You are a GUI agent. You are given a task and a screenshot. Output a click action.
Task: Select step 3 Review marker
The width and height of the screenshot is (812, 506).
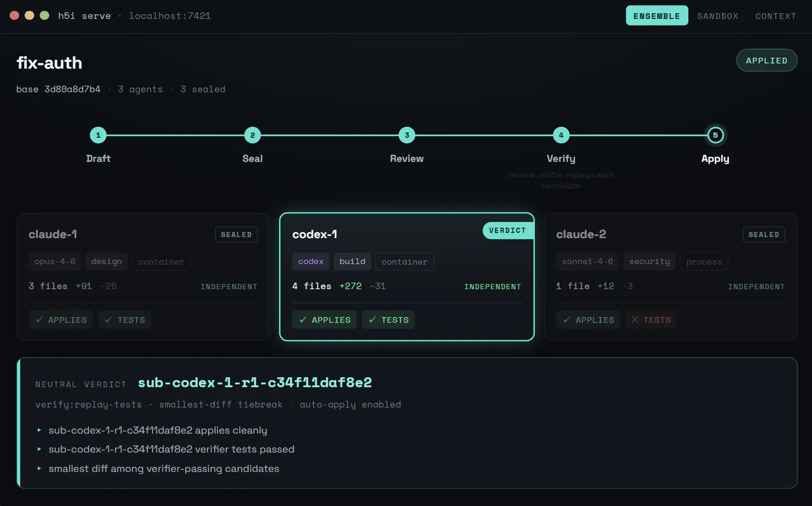[407, 135]
